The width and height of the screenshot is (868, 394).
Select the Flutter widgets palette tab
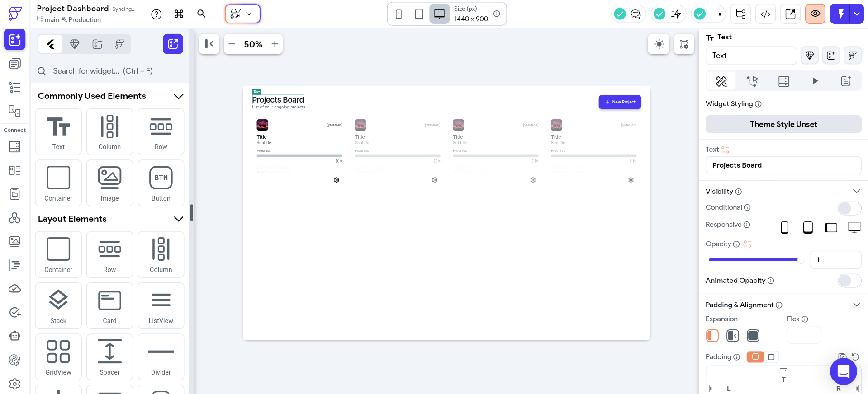click(51, 44)
